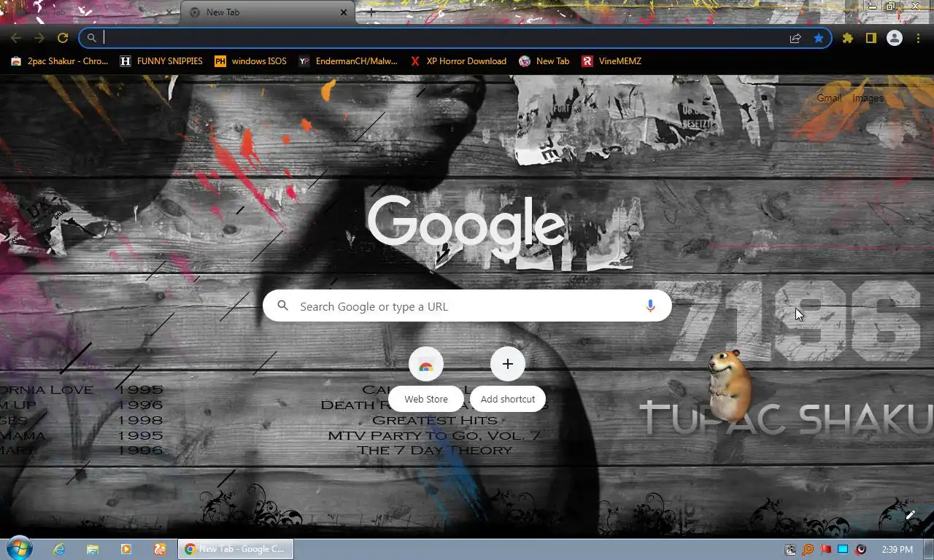Click the Add shortcut plus tile
Viewport: 934px width, 560px height.
point(508,379)
